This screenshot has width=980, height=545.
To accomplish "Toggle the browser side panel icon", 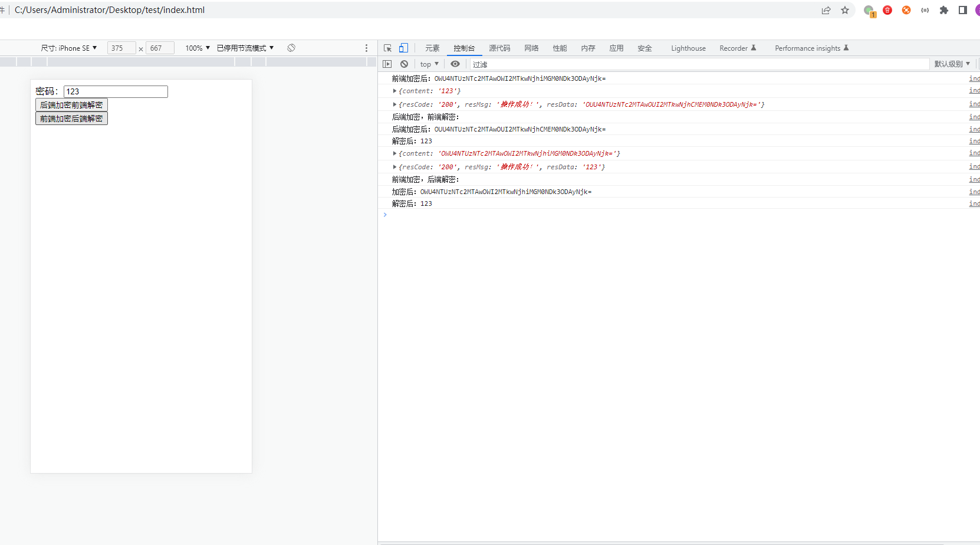I will coord(963,10).
